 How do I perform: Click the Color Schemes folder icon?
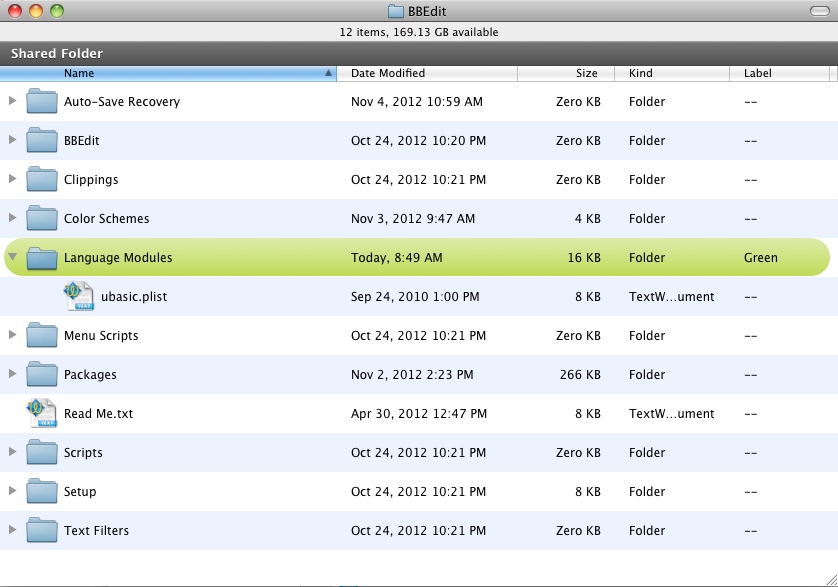(x=42, y=218)
